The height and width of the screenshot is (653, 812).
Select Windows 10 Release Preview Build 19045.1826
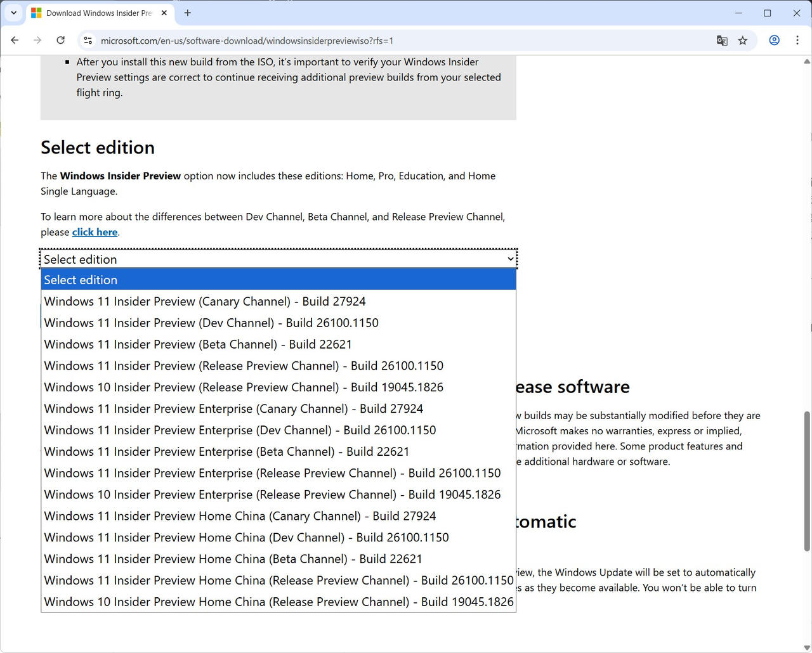click(x=278, y=387)
